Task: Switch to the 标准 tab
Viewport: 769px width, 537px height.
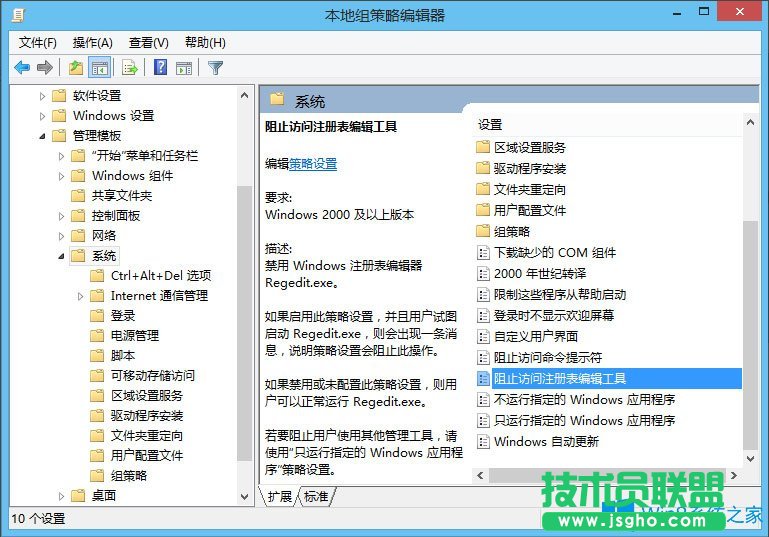Action: [316, 496]
